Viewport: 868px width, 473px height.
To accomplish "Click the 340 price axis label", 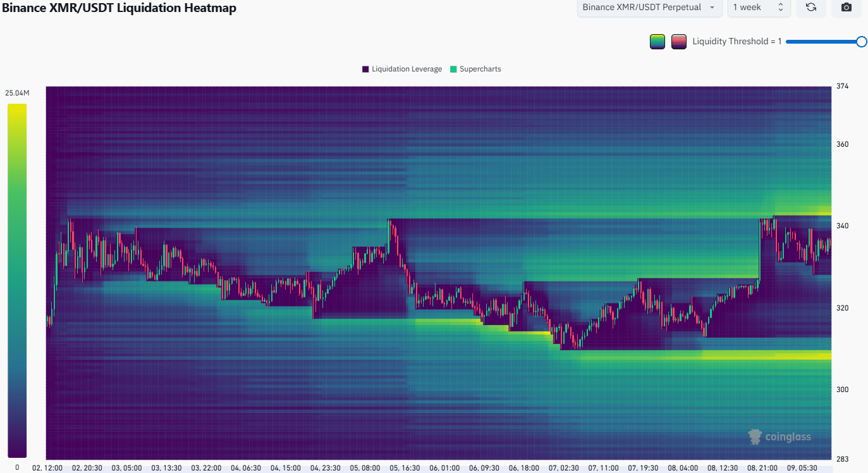I will [841, 226].
